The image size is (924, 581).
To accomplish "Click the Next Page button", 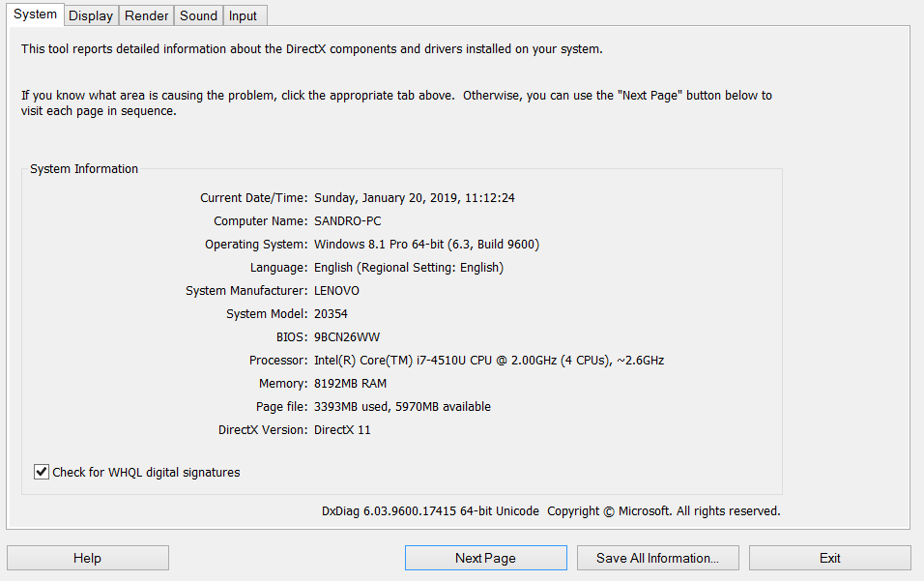I will (x=485, y=558).
